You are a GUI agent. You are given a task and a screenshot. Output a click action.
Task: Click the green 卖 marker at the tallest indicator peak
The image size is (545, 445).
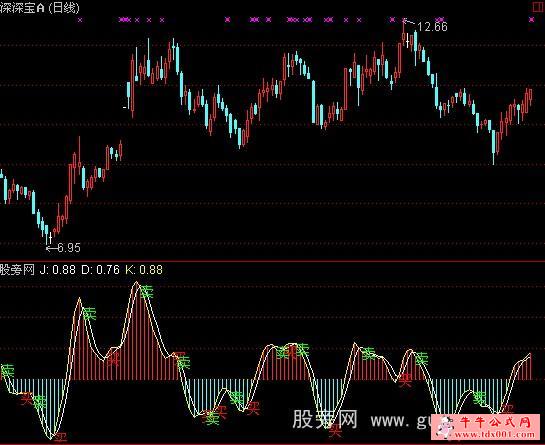pos(146,291)
